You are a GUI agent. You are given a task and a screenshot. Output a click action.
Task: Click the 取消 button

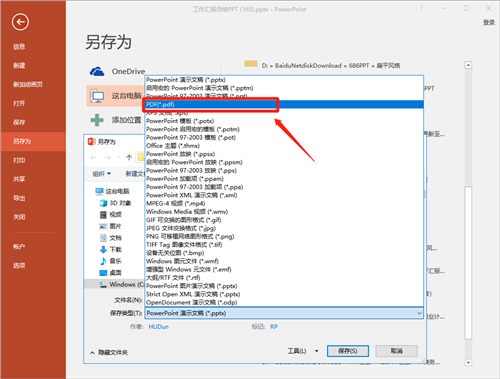[397, 351]
